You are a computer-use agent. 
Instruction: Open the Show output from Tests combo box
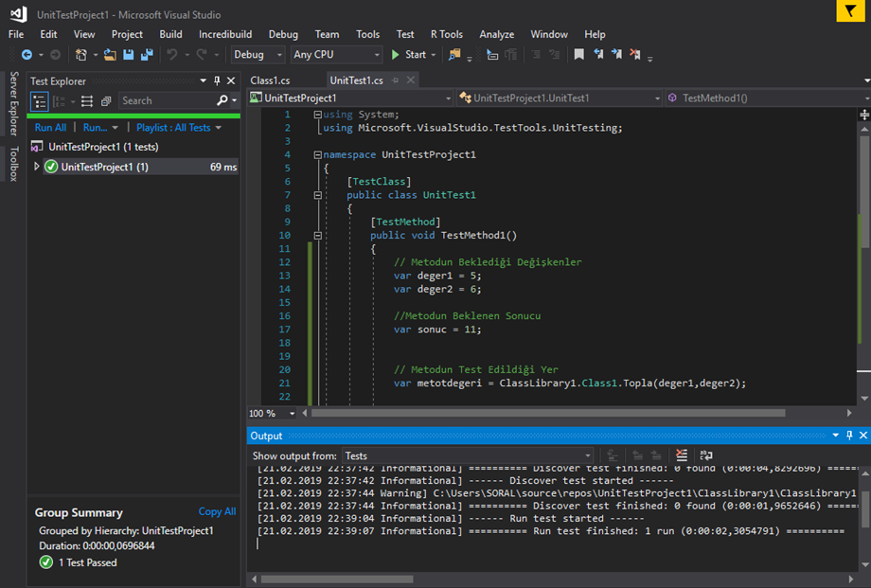468,455
